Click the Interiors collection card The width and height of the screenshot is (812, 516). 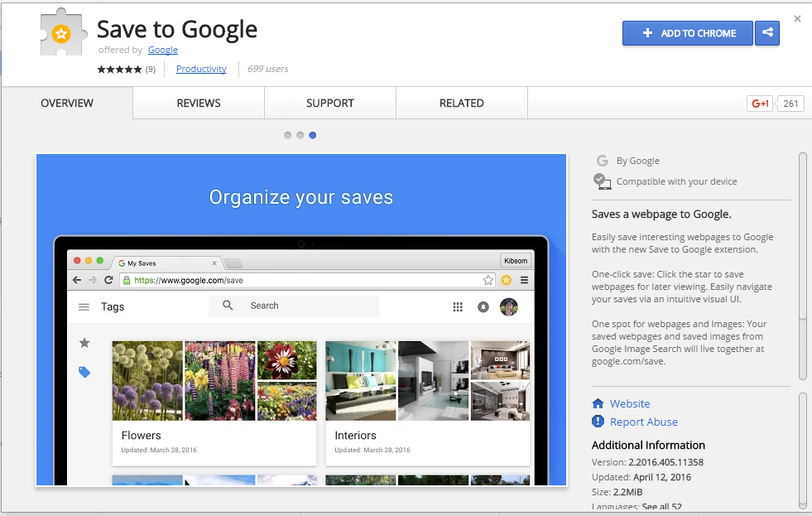[428, 403]
